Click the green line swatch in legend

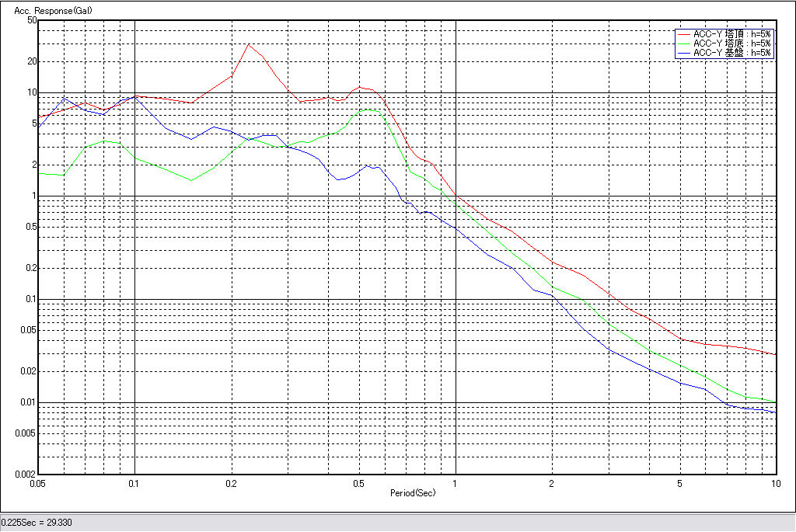pyautogui.click(x=684, y=43)
